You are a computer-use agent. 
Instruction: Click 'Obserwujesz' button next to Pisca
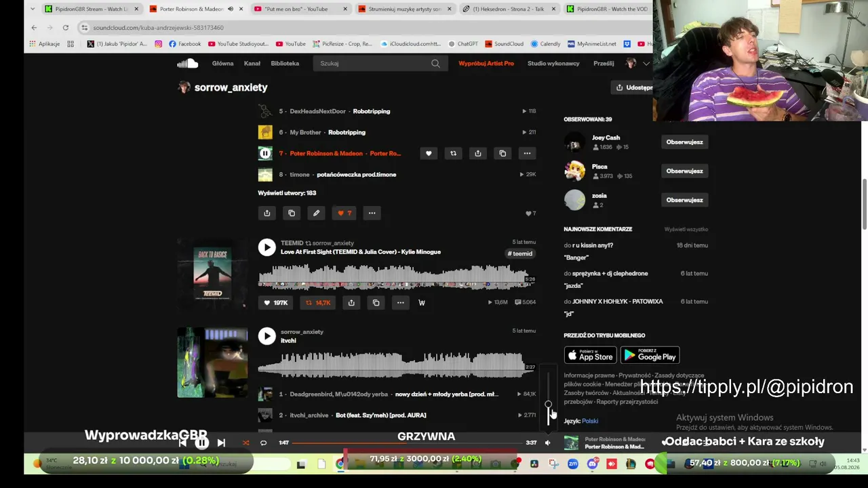[684, 171]
